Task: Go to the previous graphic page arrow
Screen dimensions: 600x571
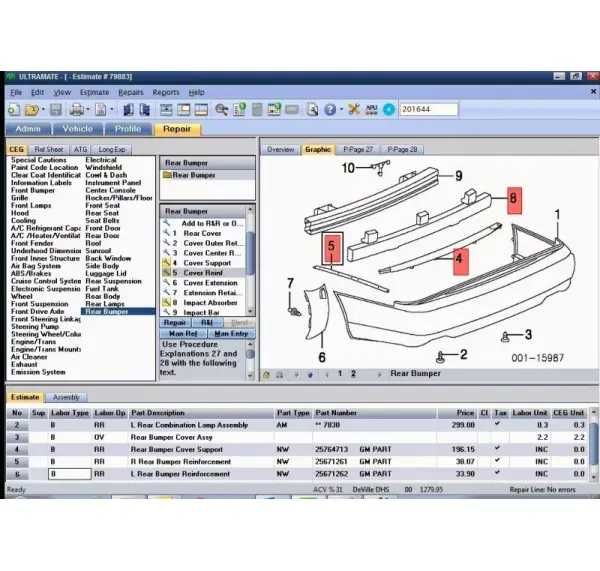Action: coord(327,375)
